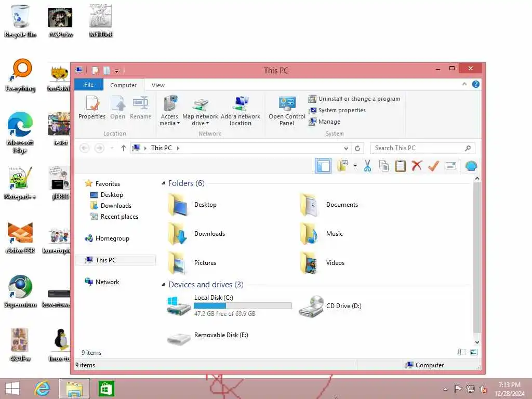Expand address bar history dropdown
This screenshot has width=532, height=399.
345,148
